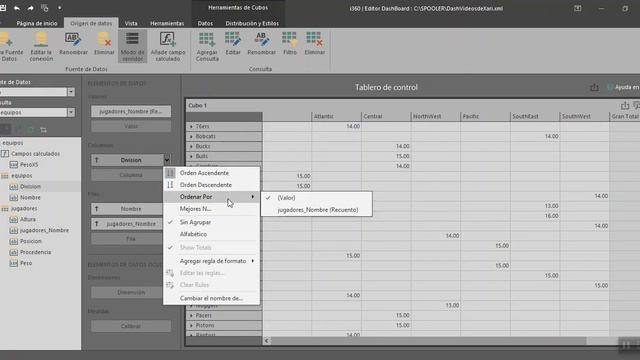This screenshot has height=360, width=640.
Task: Click Renombrar in Fuente de Datos group
Action: pyautogui.click(x=73, y=43)
